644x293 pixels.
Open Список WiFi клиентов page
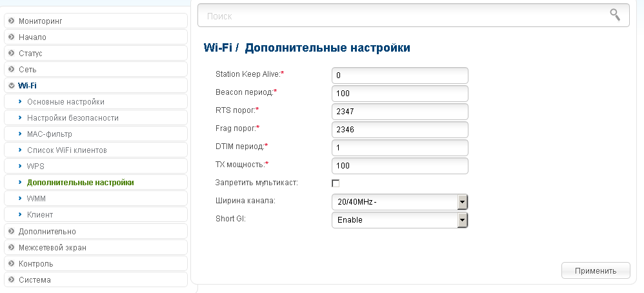66,150
